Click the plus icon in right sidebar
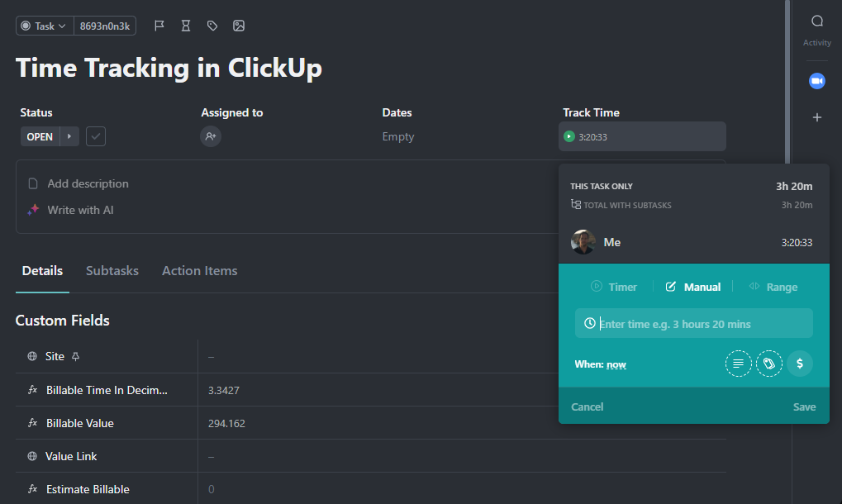This screenshot has width=842, height=504. tap(816, 117)
